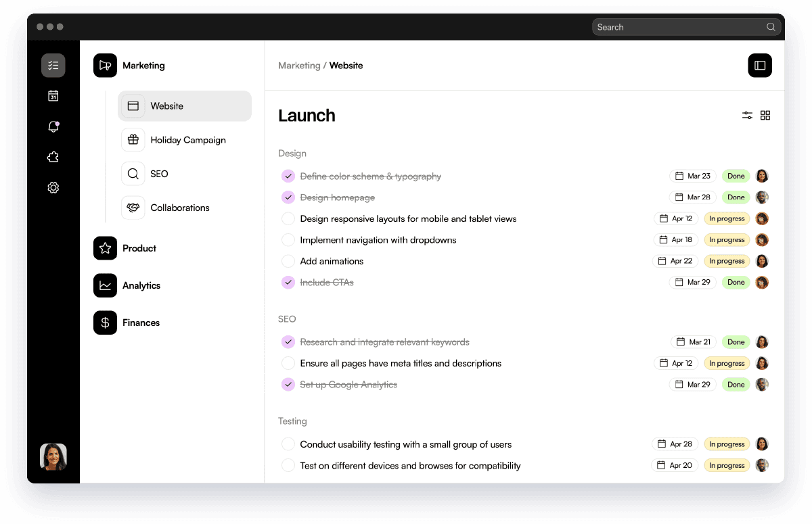Open the tasks checklist icon in sidebar
Screen dimensions: 812x524
pos(53,66)
